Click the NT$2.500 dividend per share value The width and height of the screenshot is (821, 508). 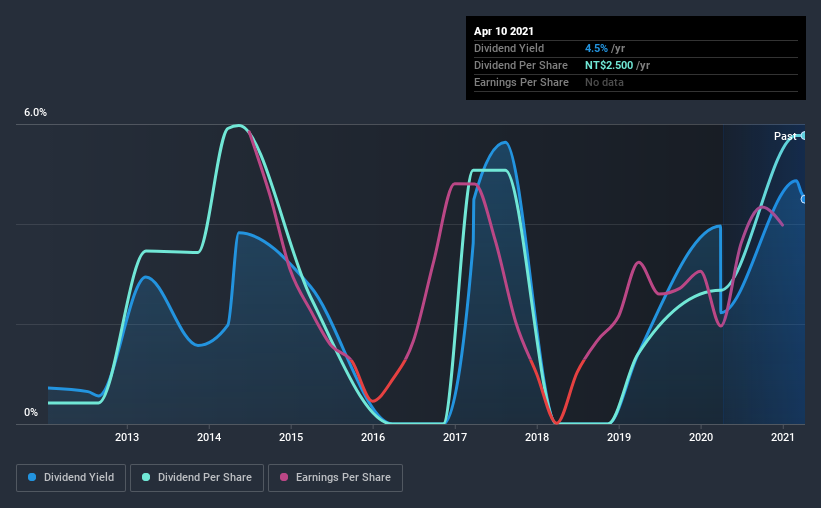(x=609, y=65)
